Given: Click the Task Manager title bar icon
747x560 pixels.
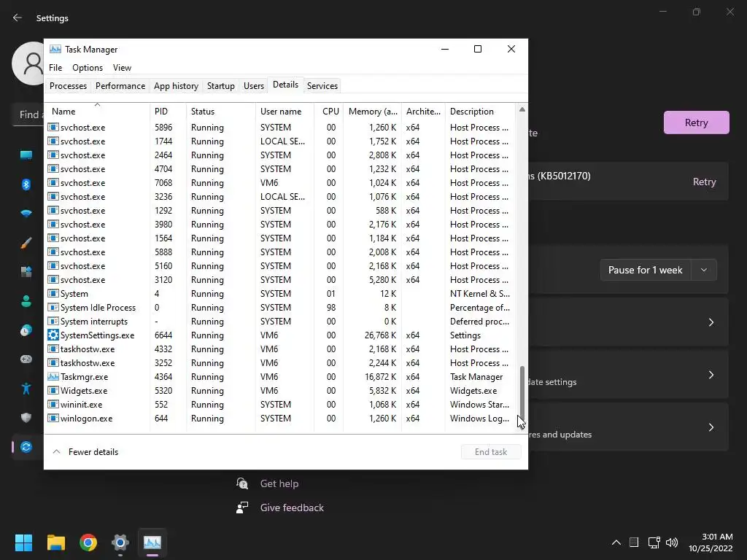Looking at the screenshot, I should pyautogui.click(x=55, y=49).
